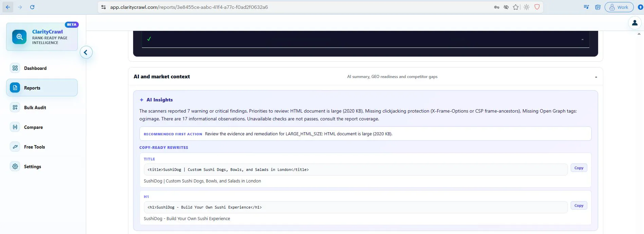Click the BETA badge on the logo card
This screenshot has height=234, width=644.
point(72,25)
